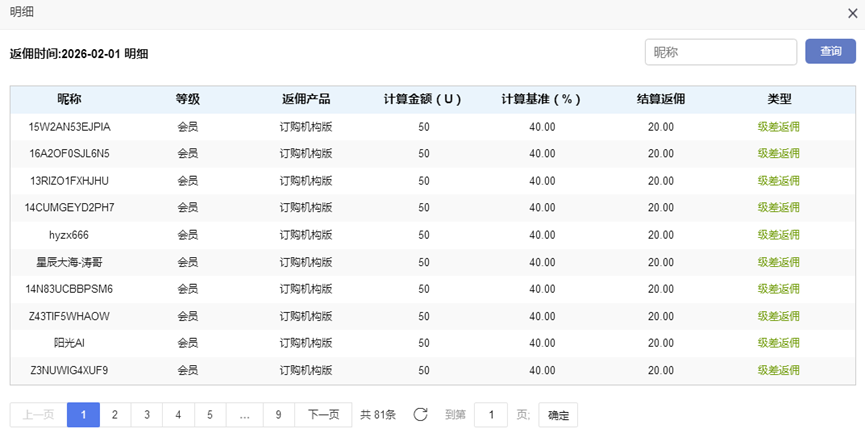Select current page 1 in pagination
This screenshot has width=865, height=433.
[x=83, y=415]
